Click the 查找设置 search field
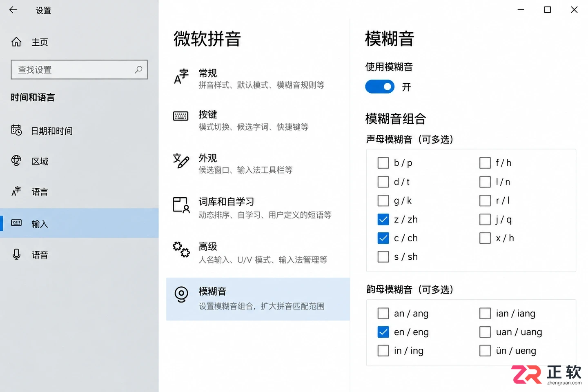The width and height of the screenshot is (588, 392). (x=79, y=70)
